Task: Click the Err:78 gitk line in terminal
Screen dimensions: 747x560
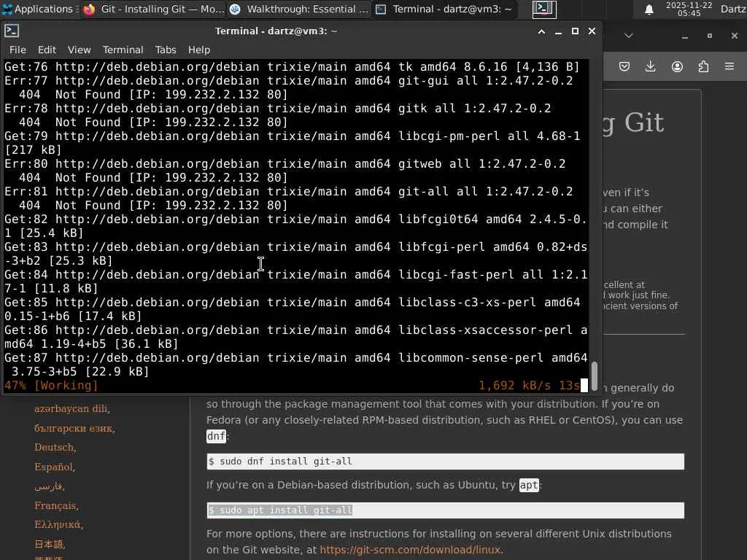Action: click(x=278, y=108)
